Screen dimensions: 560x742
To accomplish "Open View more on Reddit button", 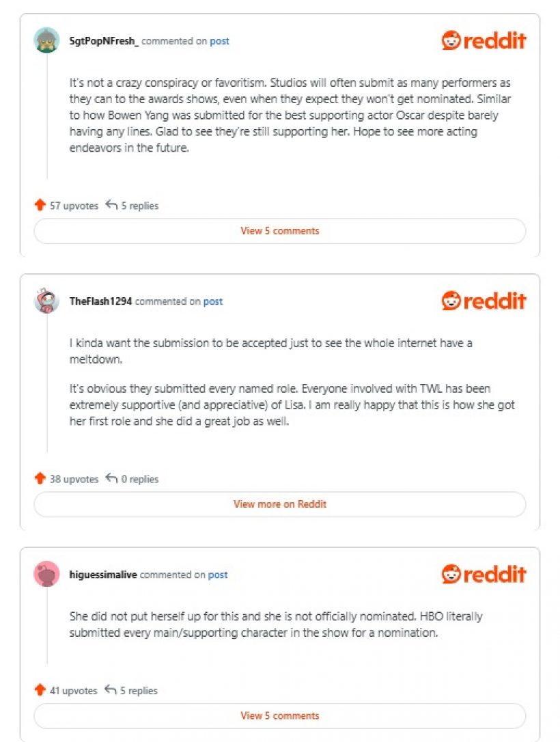I will pyautogui.click(x=279, y=504).
